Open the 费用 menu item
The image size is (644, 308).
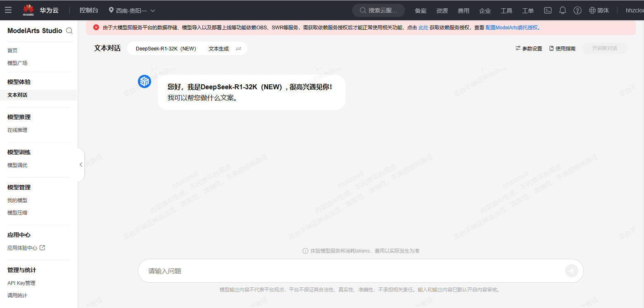point(464,11)
